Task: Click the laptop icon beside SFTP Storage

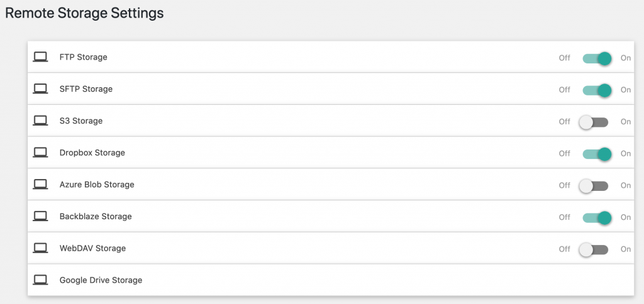Action: click(x=40, y=89)
